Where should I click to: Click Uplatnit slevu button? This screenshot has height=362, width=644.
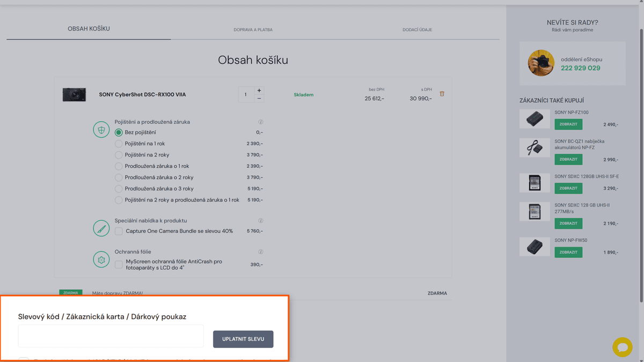(243, 339)
